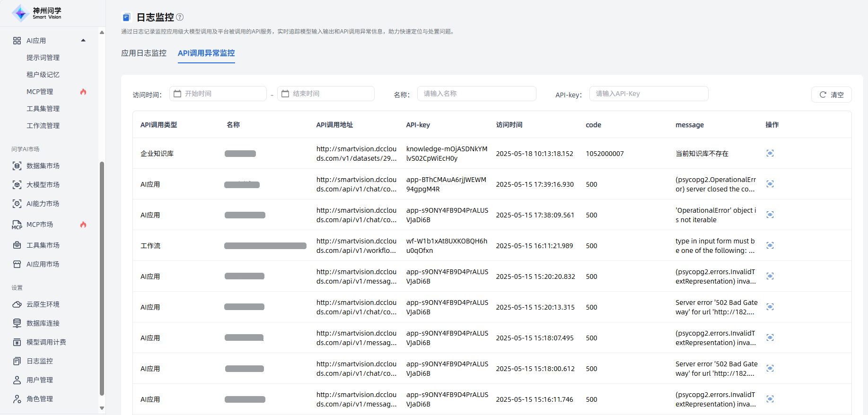The width and height of the screenshot is (868, 415).
Task: Open 工作流管理 in sidebar
Action: (43, 126)
